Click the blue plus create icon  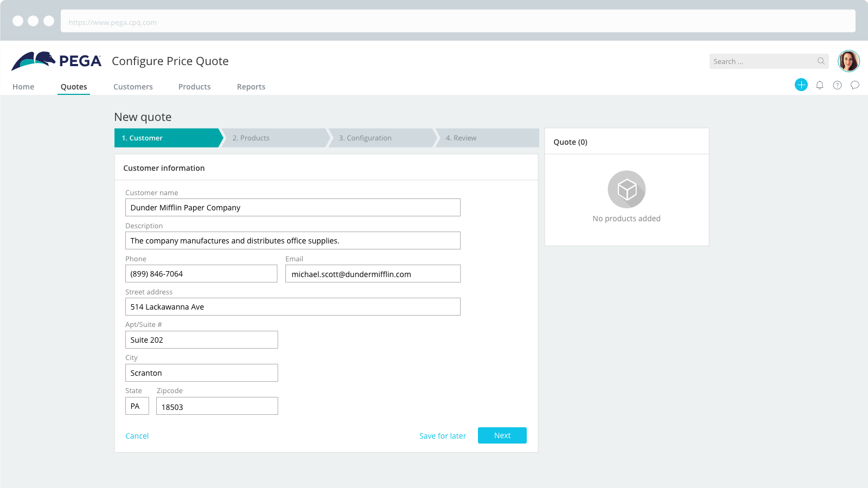pos(801,85)
